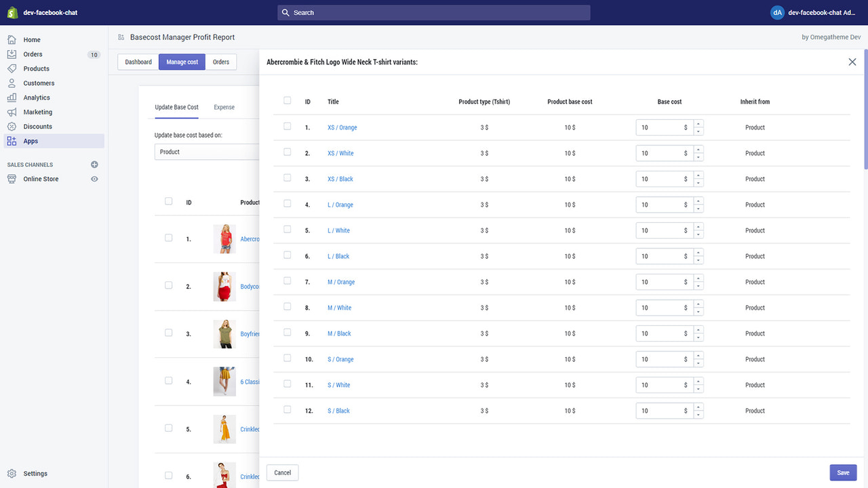Open the XS / White variant link
The image size is (868, 488).
pos(340,152)
